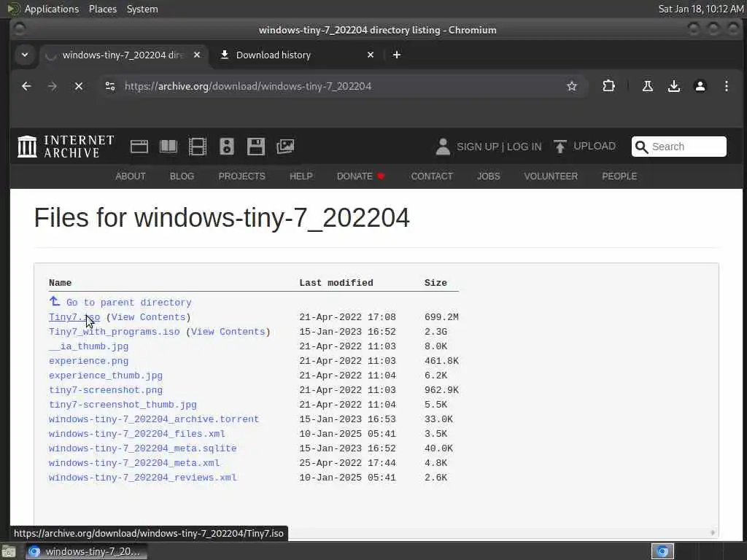Open experience.png file link
The width and height of the screenshot is (747, 560).
[x=88, y=361]
